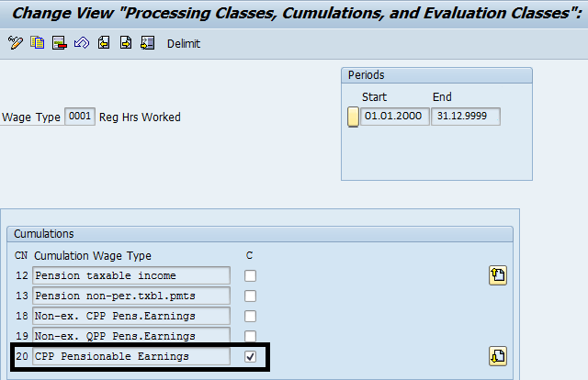Click the Delimit button
The image size is (588, 380).
(x=184, y=44)
